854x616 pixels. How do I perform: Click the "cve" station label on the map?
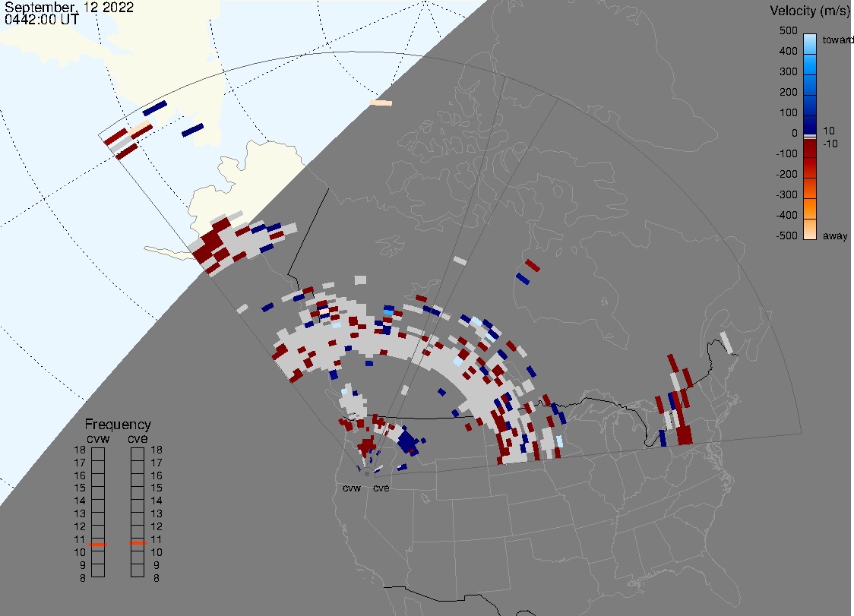pyautogui.click(x=381, y=488)
